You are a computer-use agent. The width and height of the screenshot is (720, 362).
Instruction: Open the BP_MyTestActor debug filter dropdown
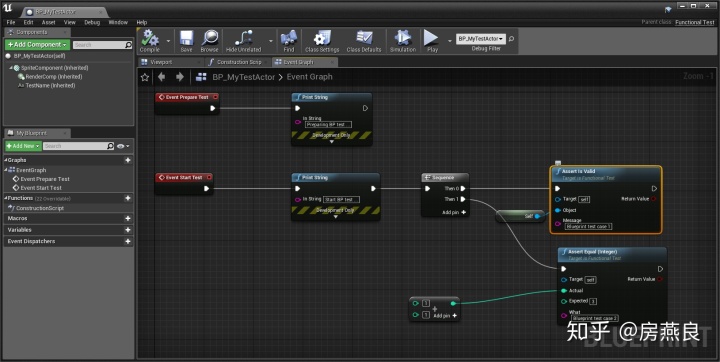pyautogui.click(x=481, y=39)
